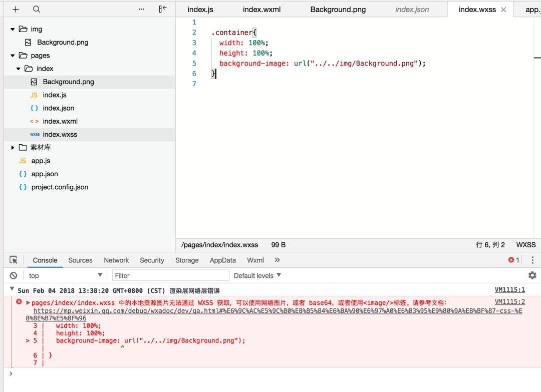Image resolution: width=541 pixels, height=392 pixels.
Task: Open the VM1115:2 source link
Action: coord(509,302)
